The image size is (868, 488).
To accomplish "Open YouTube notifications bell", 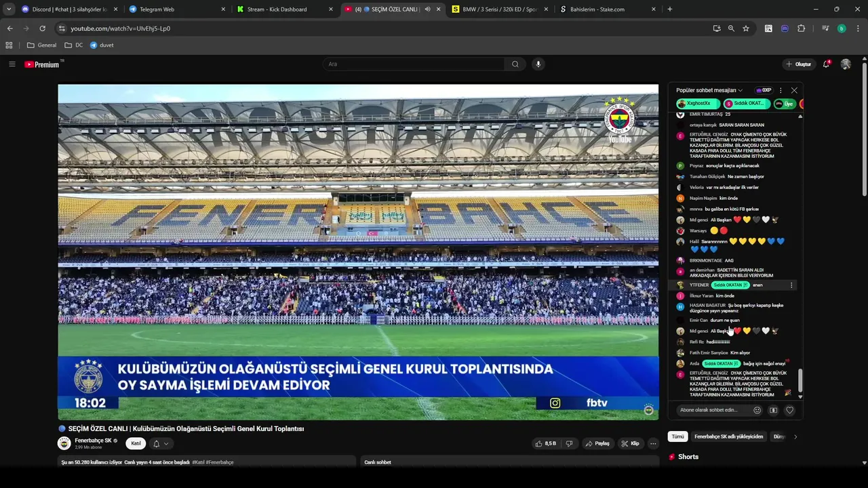I will click(826, 64).
